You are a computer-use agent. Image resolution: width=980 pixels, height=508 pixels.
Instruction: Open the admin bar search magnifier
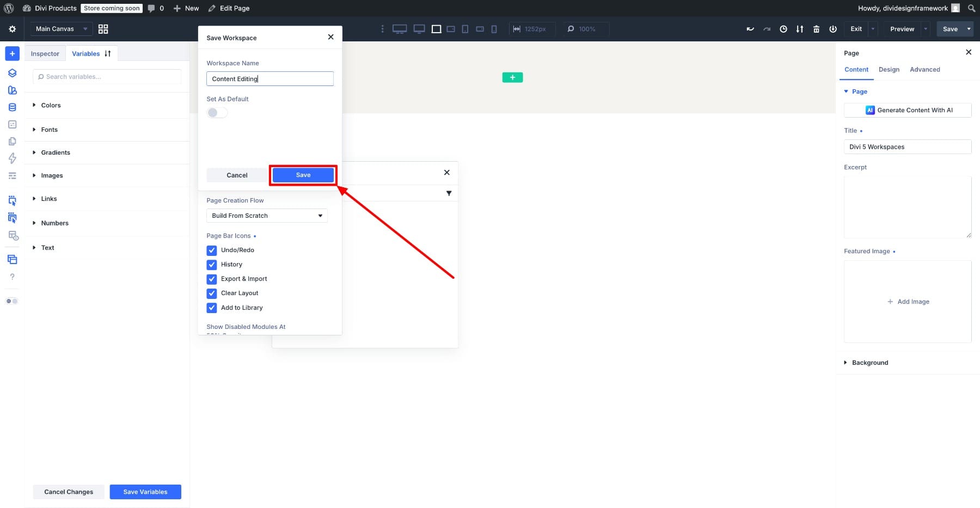click(x=971, y=8)
